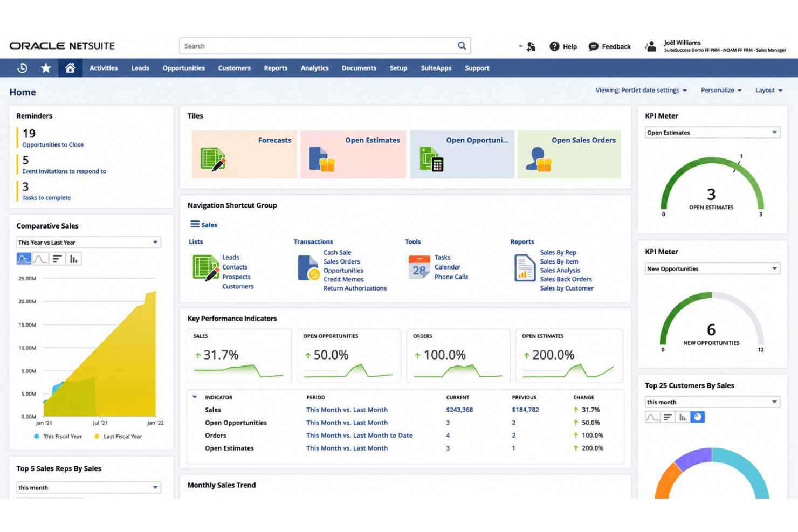Select pie chart view in Top 25 Customers
Screen dimensions: 798x532
[698, 417]
